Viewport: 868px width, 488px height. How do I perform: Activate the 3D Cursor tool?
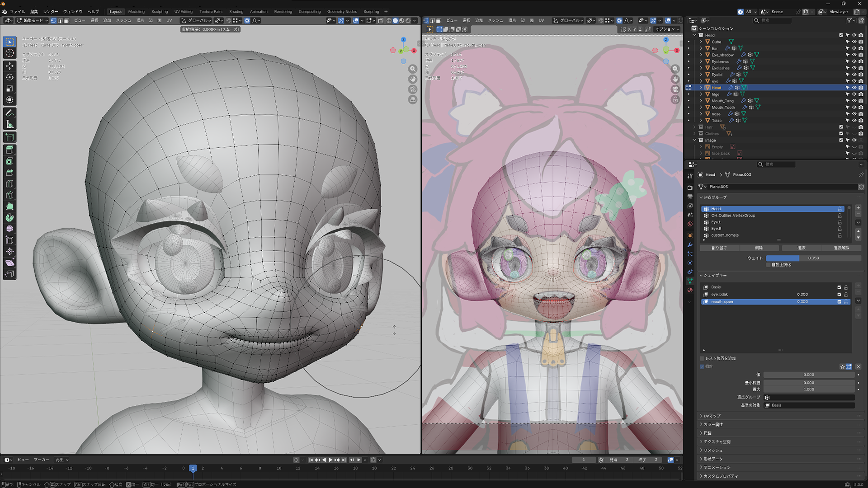9,53
